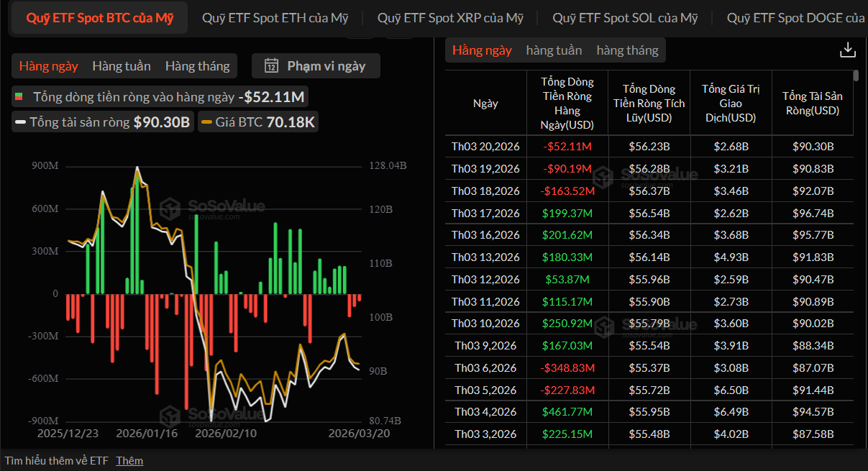
Task: Hide the "Tổng tài sản ròng" chart line
Action: 102,122
